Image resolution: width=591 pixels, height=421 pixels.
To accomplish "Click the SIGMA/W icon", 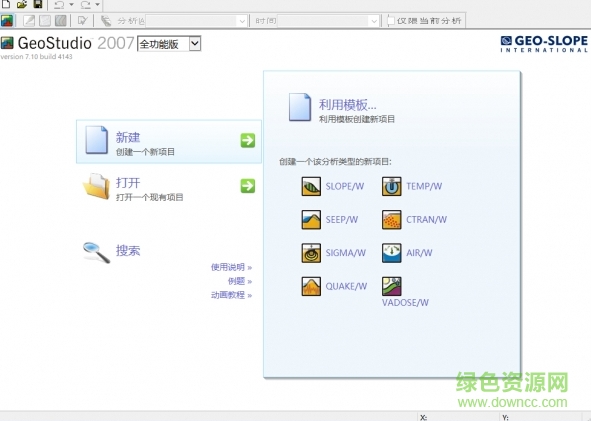I will coord(311,253).
